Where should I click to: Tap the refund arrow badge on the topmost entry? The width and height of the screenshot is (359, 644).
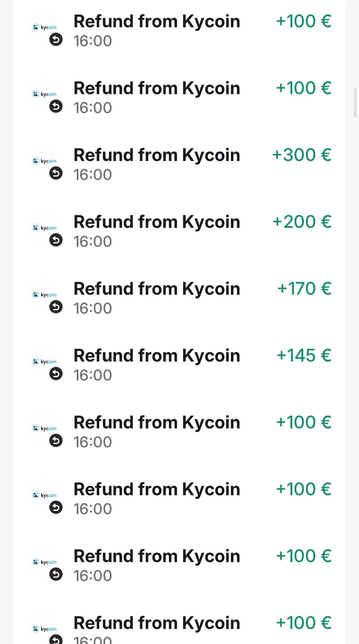(x=56, y=40)
